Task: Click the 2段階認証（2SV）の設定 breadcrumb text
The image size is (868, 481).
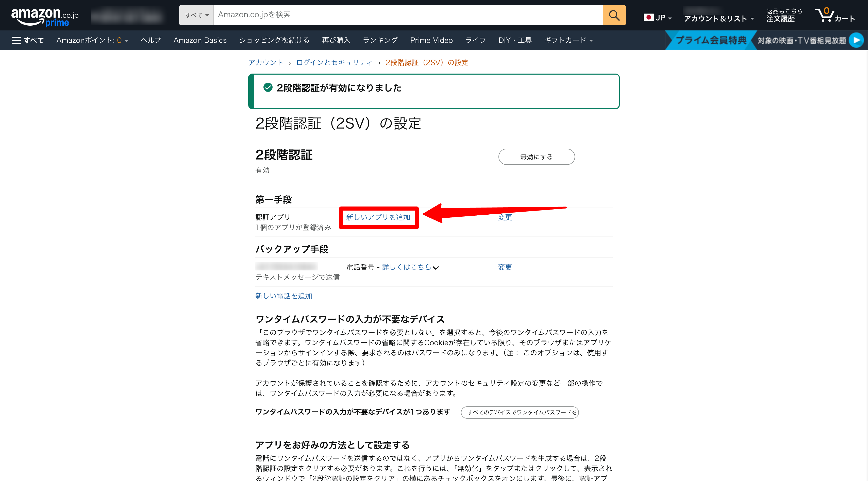Action: point(427,63)
